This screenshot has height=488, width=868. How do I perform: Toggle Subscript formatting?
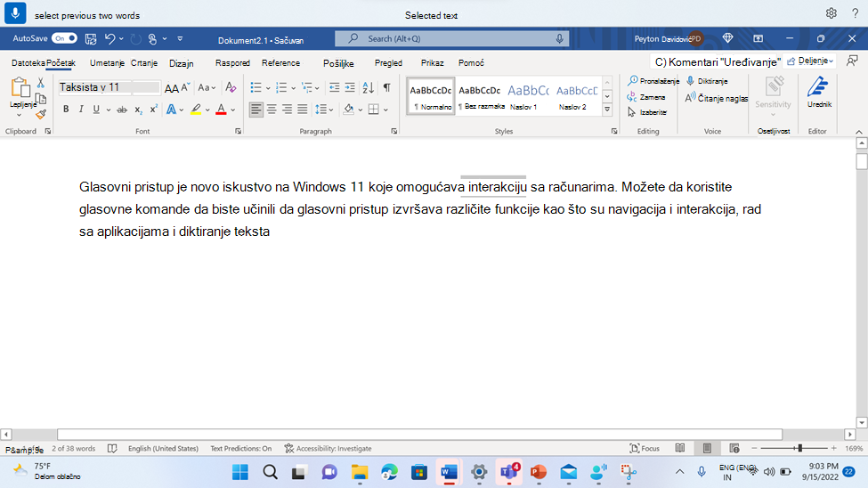(x=138, y=110)
